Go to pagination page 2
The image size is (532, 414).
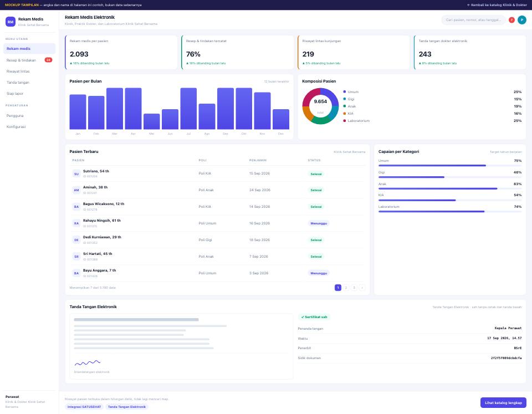pos(346,288)
